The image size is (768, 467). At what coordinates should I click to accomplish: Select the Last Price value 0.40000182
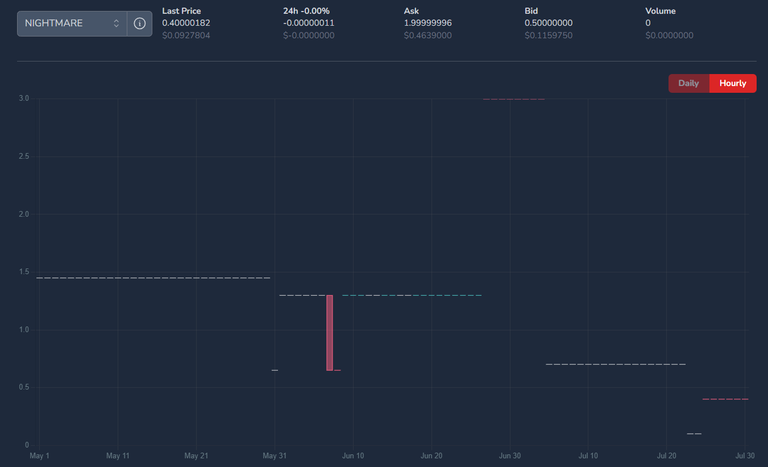186,23
